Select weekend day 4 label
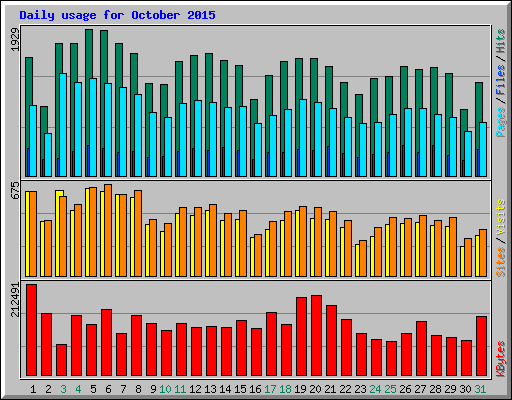This screenshot has height=400, width=512. [x=78, y=389]
